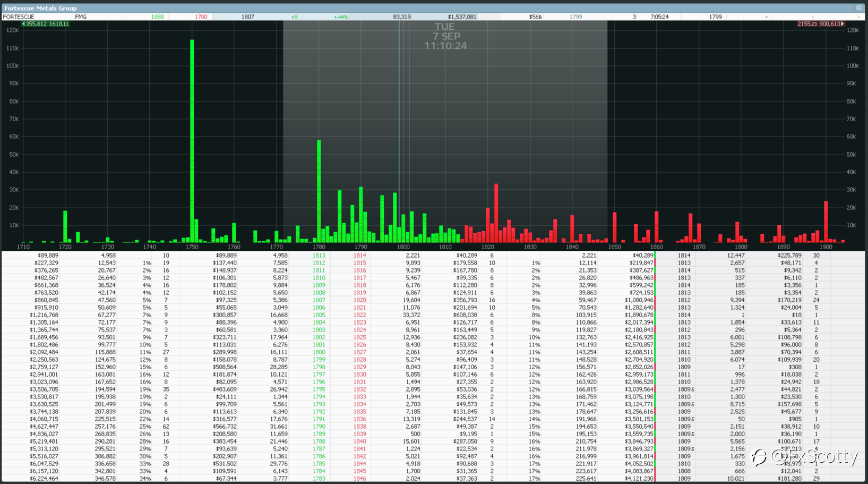Select the Fortescue Metals Group title bar
The width and height of the screenshot is (868, 484).
point(433,8)
